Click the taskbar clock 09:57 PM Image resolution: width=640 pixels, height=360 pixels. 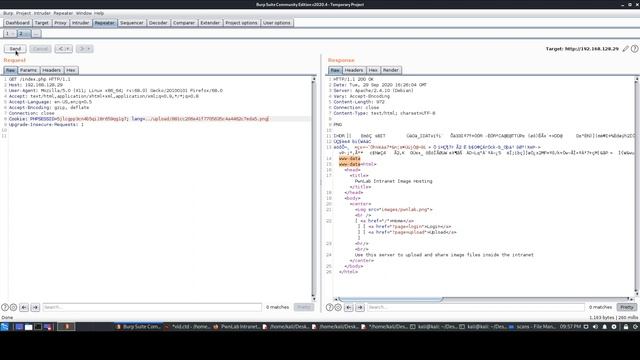point(570,327)
